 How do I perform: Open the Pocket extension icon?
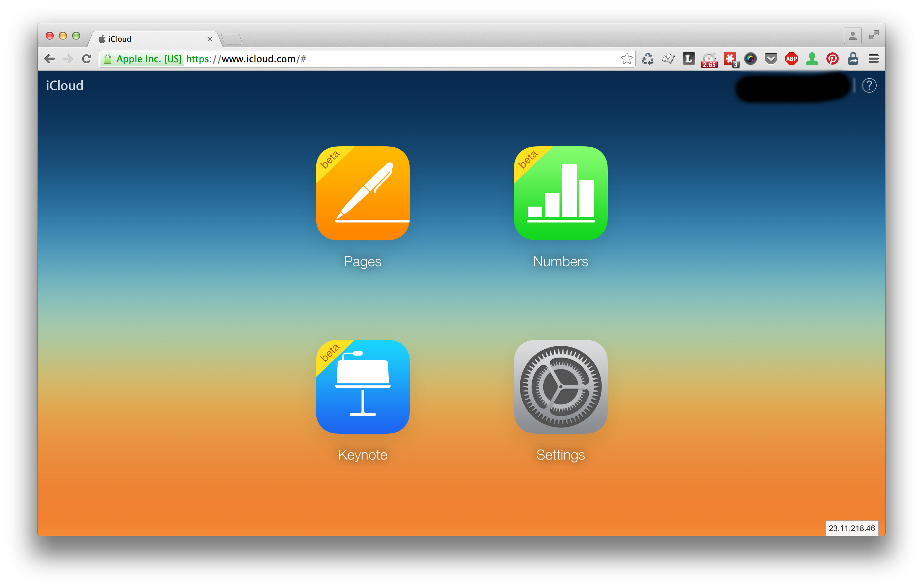coord(770,59)
